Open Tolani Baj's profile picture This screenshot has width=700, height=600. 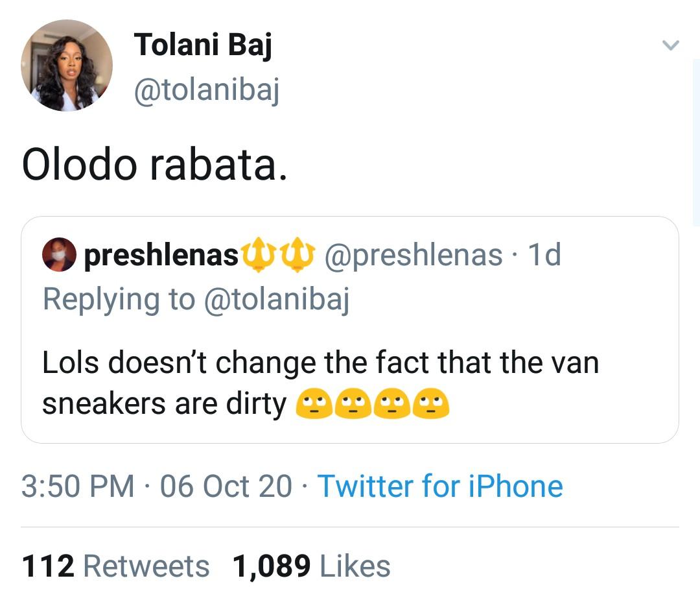tap(67, 66)
